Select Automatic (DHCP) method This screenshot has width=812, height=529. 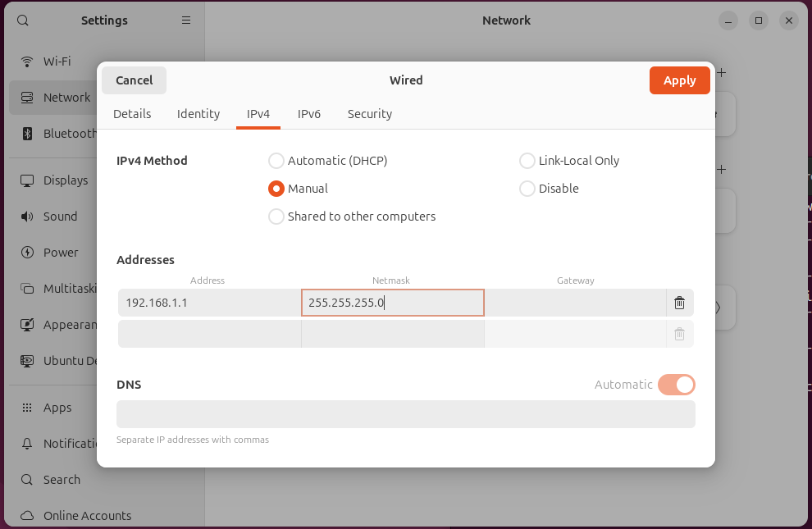pos(276,161)
